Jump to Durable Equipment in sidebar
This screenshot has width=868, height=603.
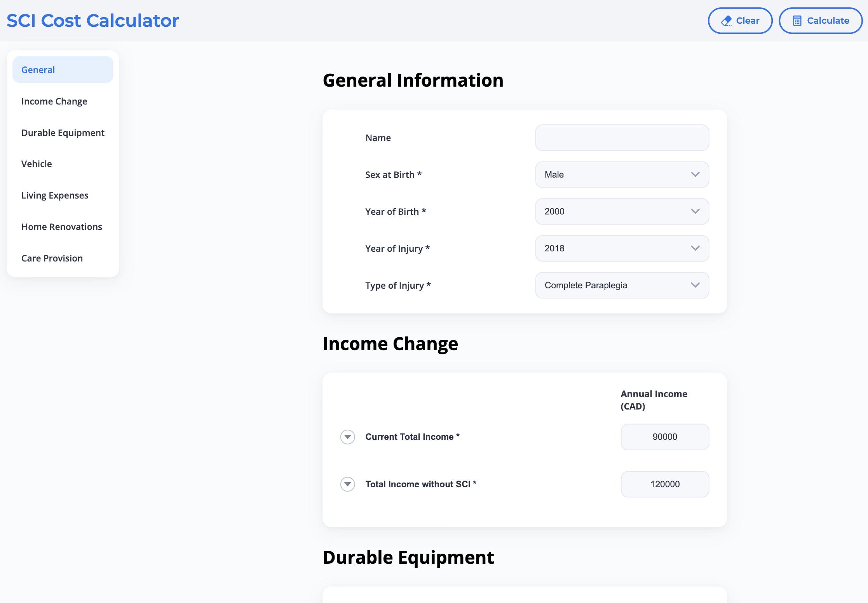63,132
